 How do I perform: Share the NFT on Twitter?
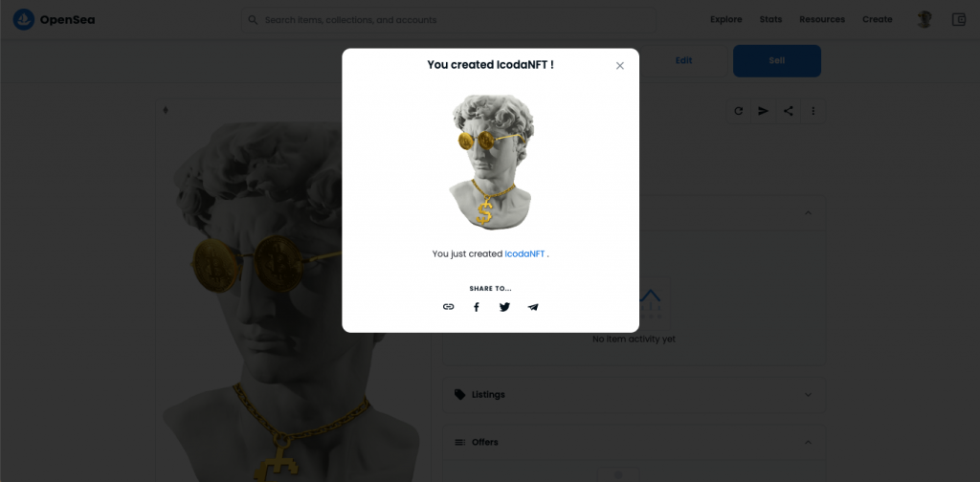click(x=504, y=307)
